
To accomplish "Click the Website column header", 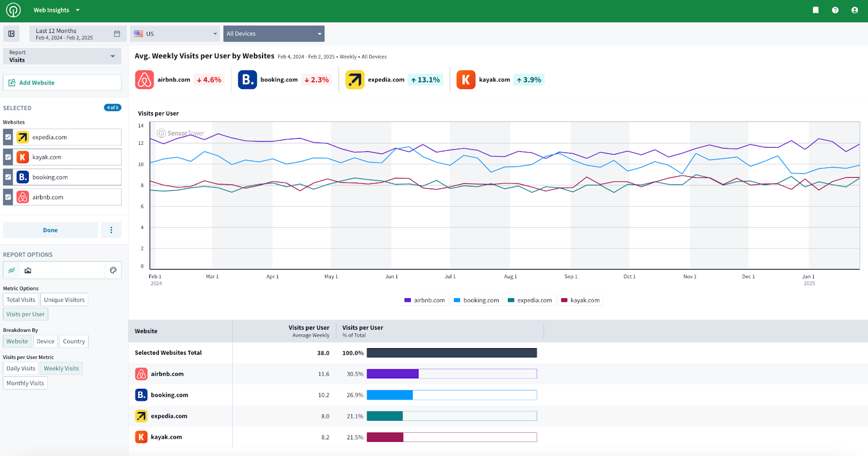I will (146, 331).
